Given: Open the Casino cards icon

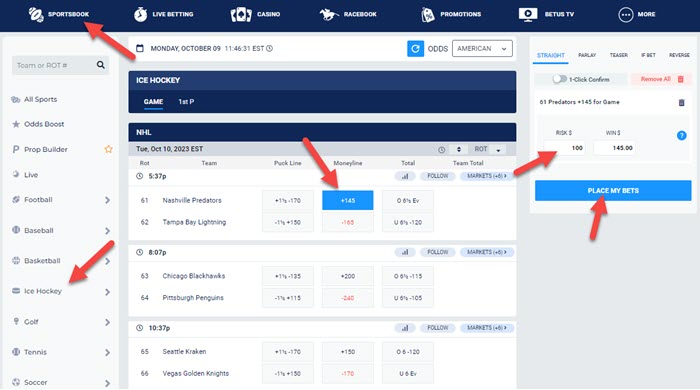Looking at the screenshot, I should coord(241,15).
